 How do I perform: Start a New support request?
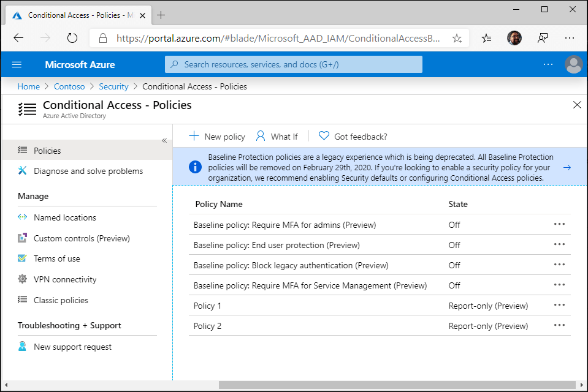(72, 346)
